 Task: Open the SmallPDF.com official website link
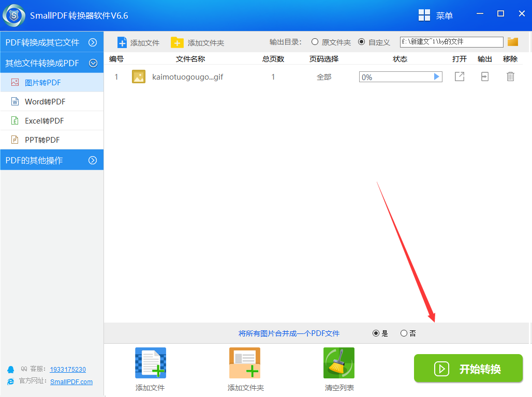(x=71, y=381)
